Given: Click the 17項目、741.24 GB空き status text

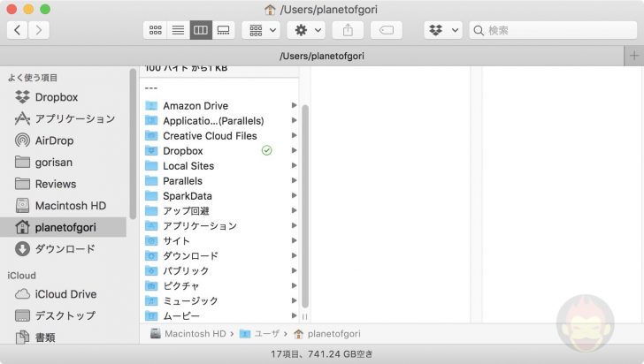Looking at the screenshot, I should pos(322,353).
